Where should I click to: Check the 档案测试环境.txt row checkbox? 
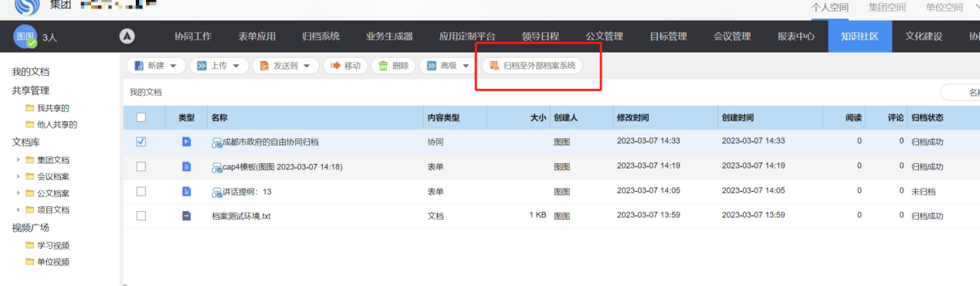[x=141, y=216]
